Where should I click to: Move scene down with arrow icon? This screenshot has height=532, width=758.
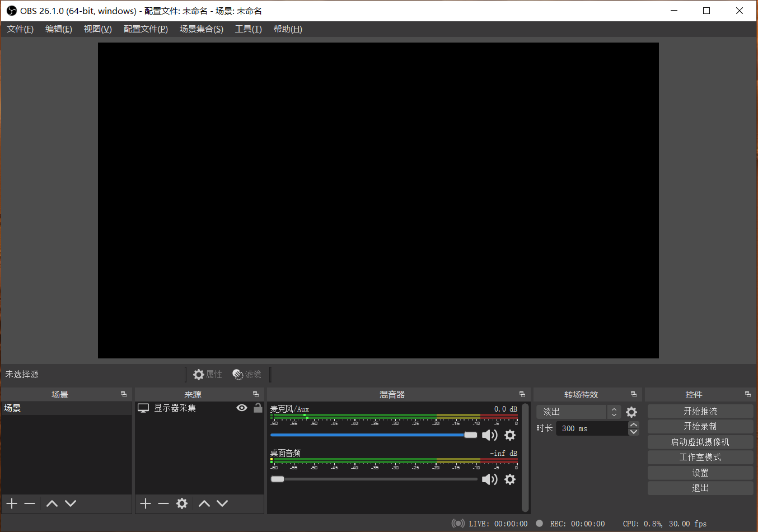tap(71, 503)
